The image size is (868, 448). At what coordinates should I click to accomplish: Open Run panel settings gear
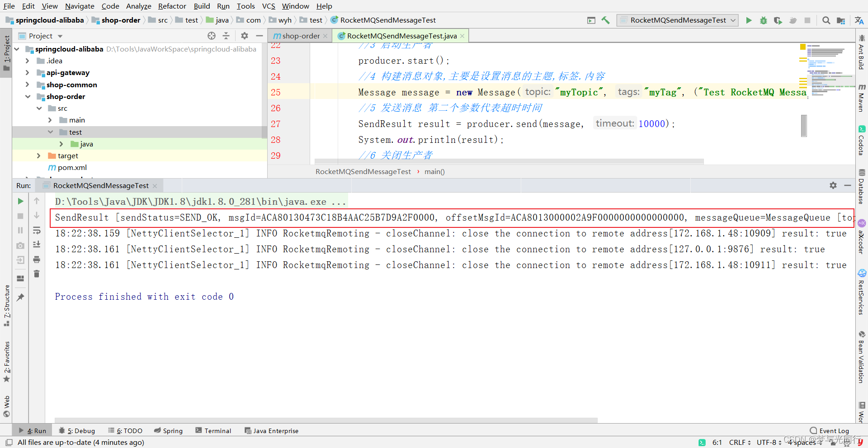[x=833, y=185]
